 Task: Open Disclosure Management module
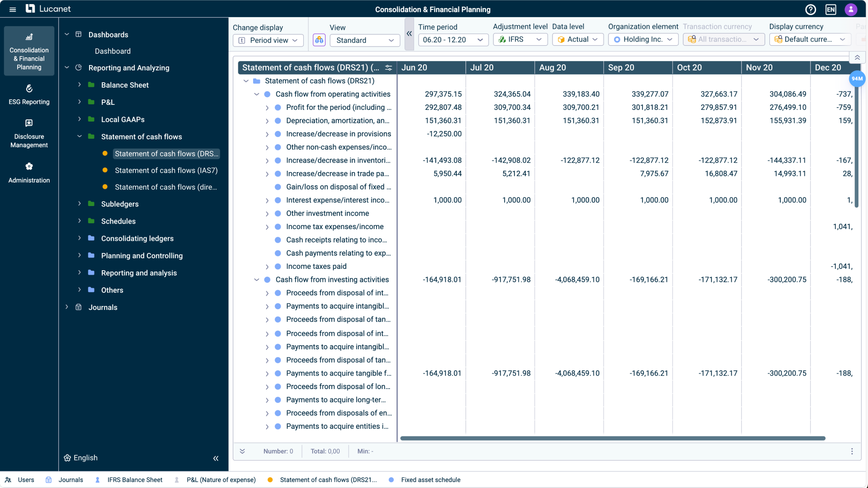(x=29, y=134)
